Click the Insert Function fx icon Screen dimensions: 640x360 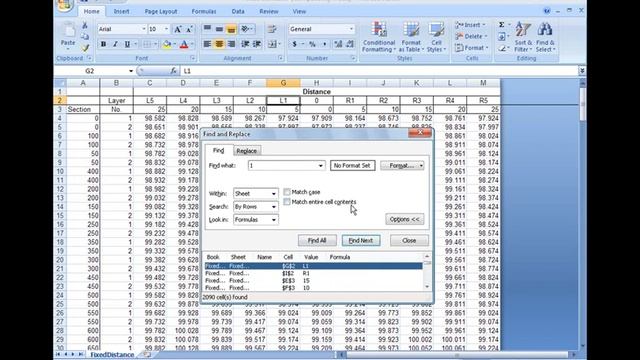(173, 71)
